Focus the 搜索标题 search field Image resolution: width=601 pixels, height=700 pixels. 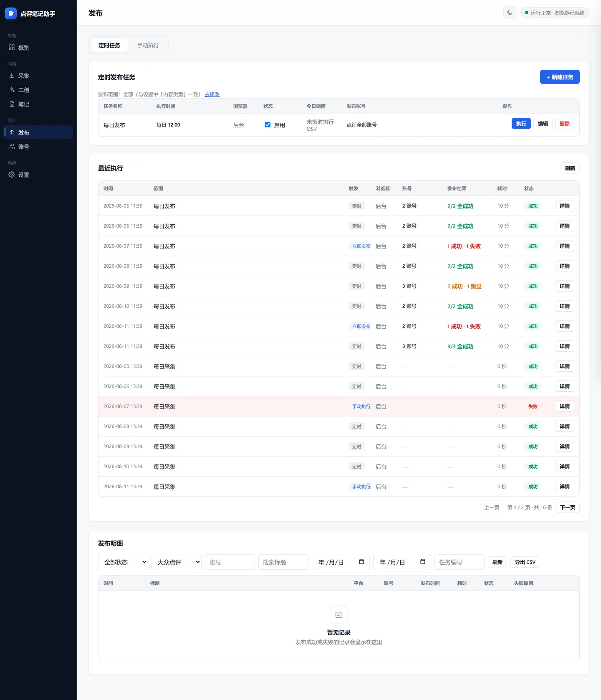tap(283, 562)
